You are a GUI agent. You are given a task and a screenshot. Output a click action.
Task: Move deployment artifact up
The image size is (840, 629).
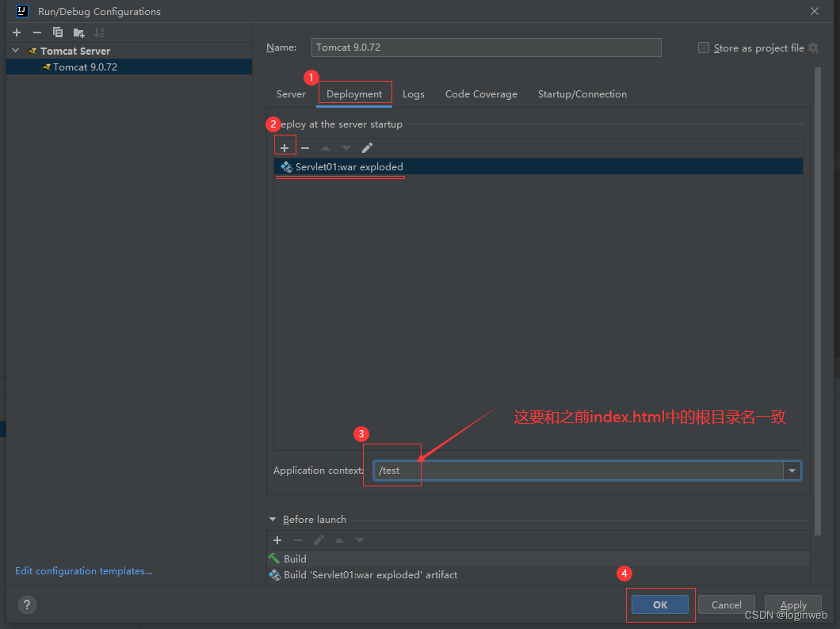326,148
